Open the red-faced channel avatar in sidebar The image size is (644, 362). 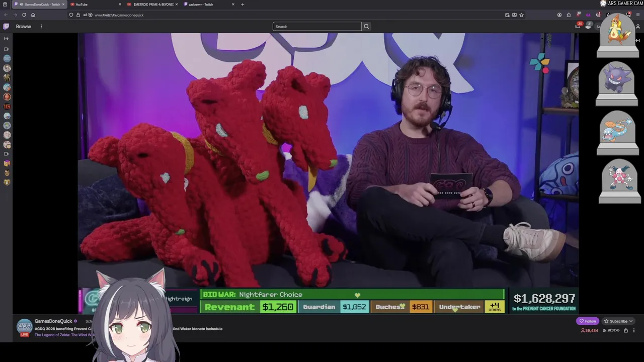[7, 97]
